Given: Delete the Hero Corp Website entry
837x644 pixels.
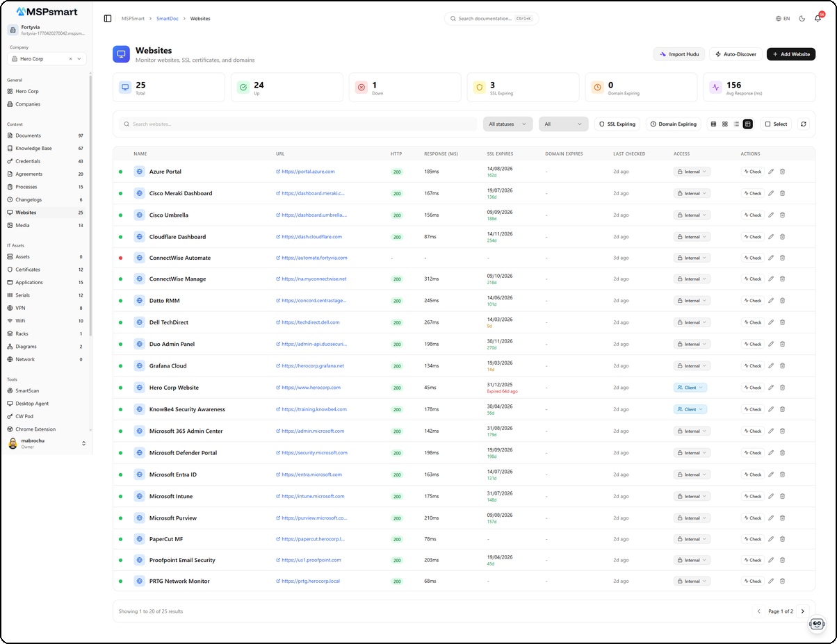Looking at the screenshot, I should [x=783, y=387].
